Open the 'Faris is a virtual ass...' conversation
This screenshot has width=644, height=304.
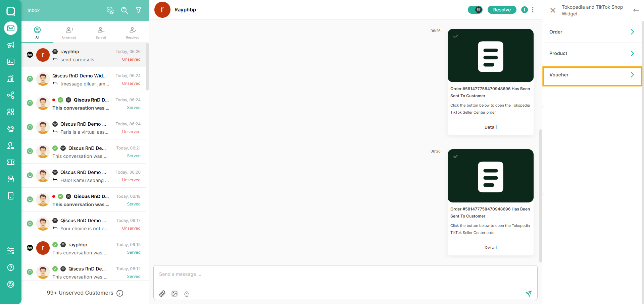(84, 127)
